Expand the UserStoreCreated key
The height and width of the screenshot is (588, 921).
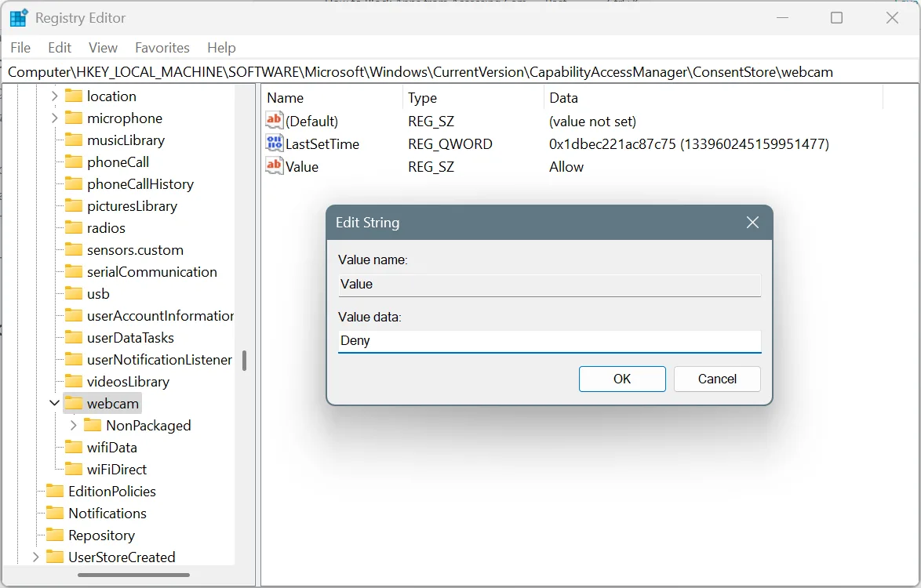click(35, 557)
